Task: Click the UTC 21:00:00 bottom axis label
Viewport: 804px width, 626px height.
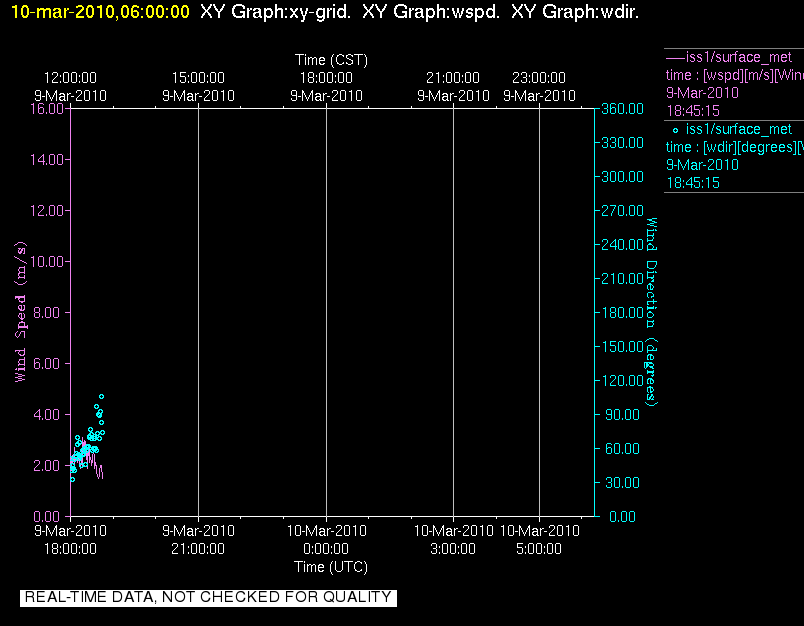Action: tap(198, 549)
